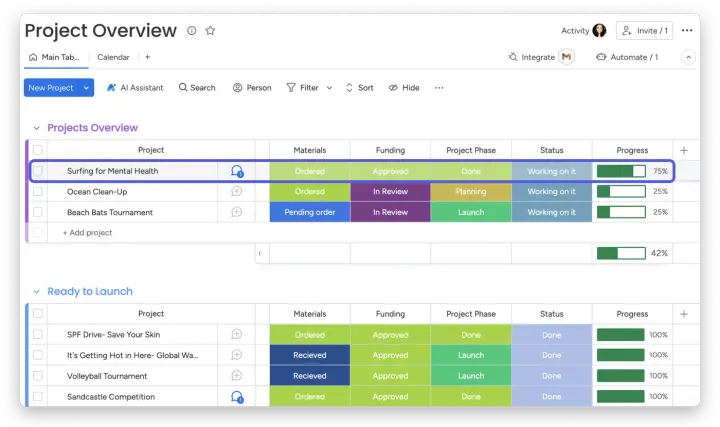Open conversation for Surfing for Mental Health

(237, 171)
